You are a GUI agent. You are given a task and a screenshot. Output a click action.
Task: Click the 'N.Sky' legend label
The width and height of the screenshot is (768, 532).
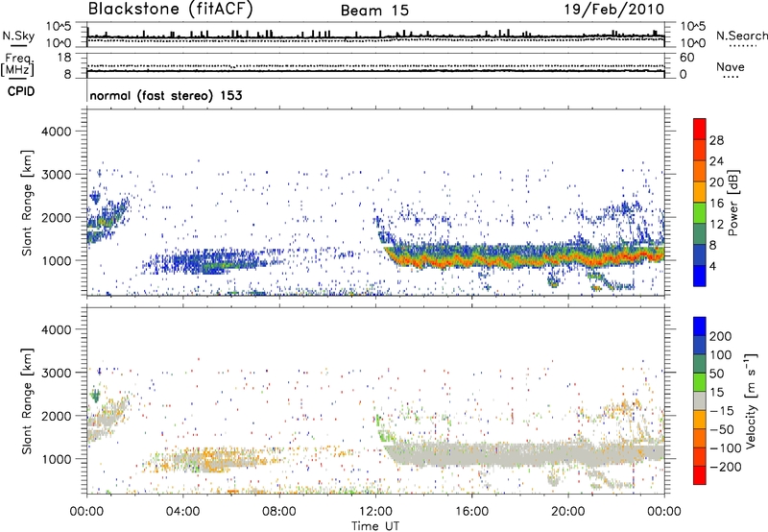click(x=18, y=36)
